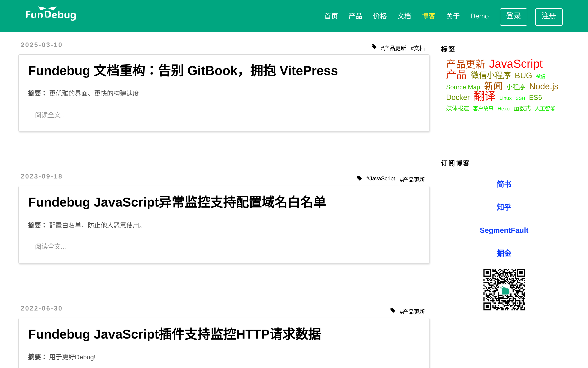Click the summary text 用于更好Debug!
The width and height of the screenshot is (588, 368).
point(72,357)
